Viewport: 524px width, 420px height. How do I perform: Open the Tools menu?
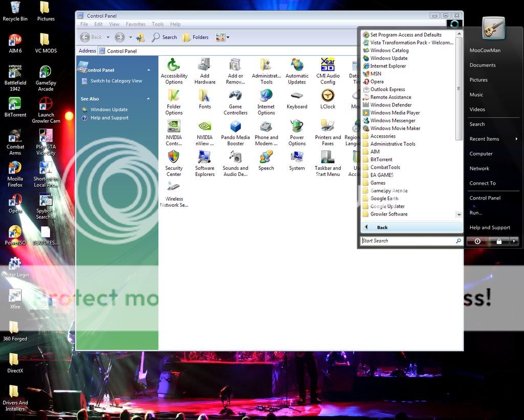(x=158, y=24)
